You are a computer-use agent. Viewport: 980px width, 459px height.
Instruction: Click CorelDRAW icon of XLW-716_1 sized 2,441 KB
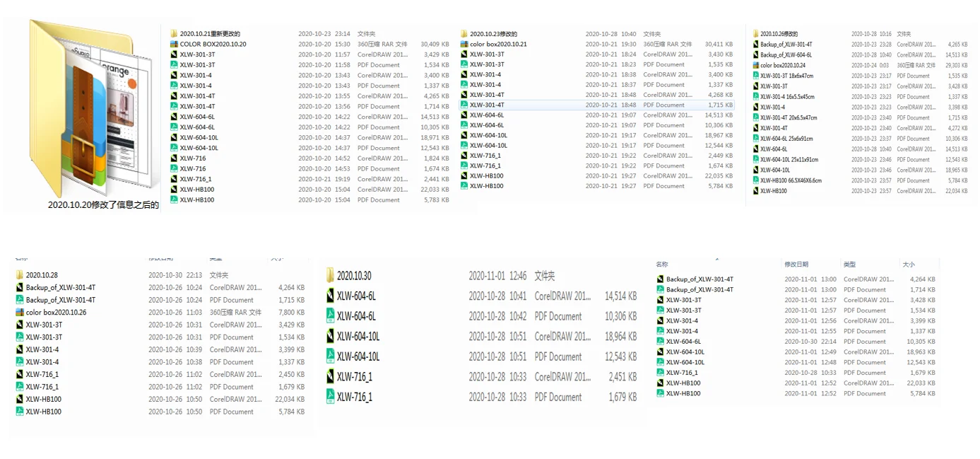tap(174, 179)
